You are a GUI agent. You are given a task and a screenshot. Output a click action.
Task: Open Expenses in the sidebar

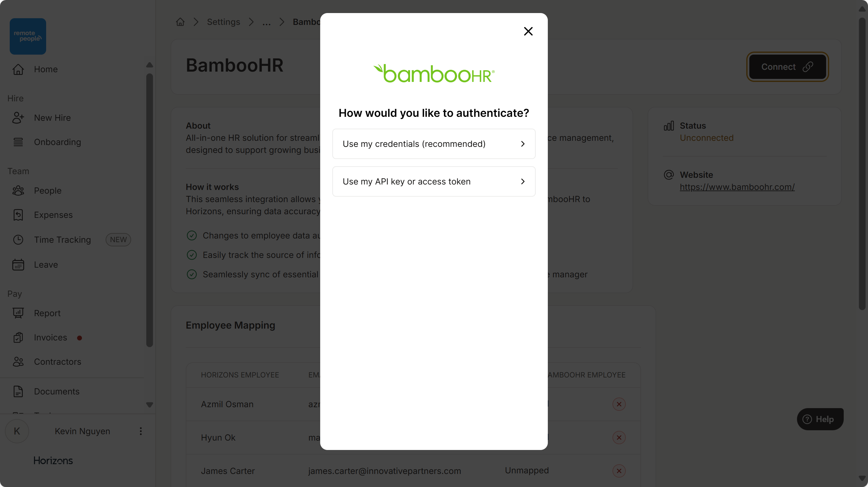pyautogui.click(x=53, y=215)
